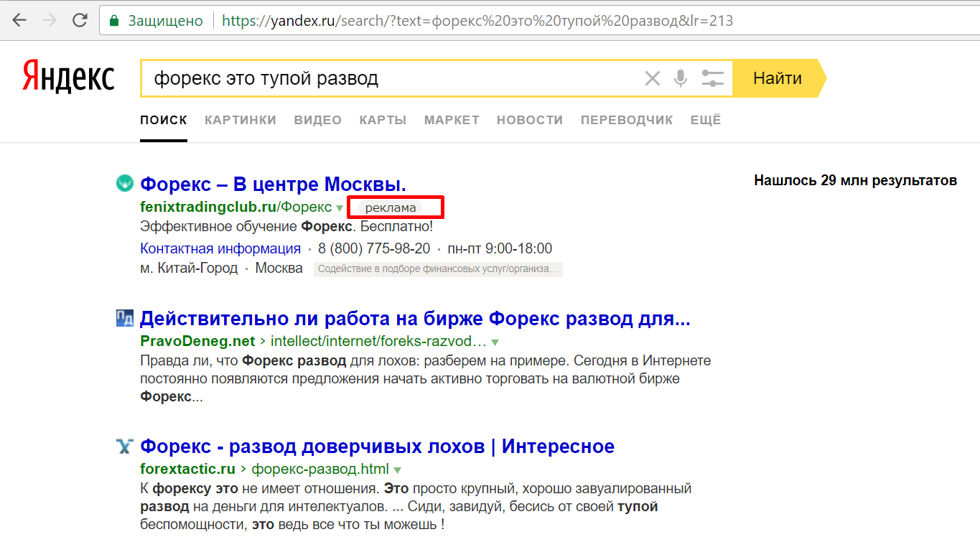This screenshot has height=560, width=980.
Task: Click the 'Защищено' secure label
Action: coord(166,21)
